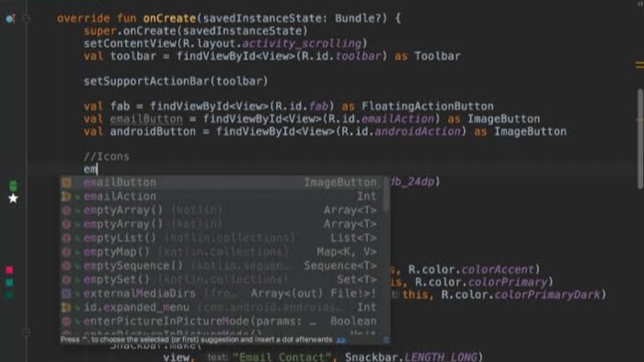Open the teal colorPrimary gutter swatch
Viewport: 644px width, 362px height.
9,282
